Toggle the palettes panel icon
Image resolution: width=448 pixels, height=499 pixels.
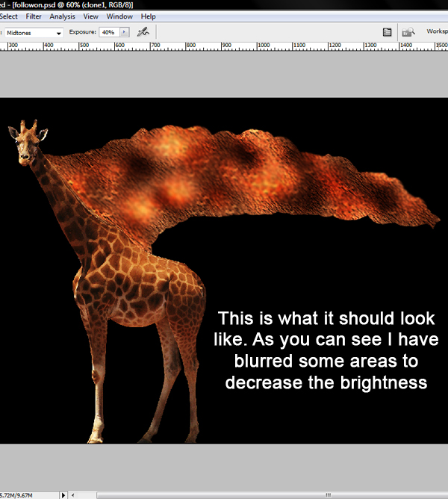tap(387, 32)
